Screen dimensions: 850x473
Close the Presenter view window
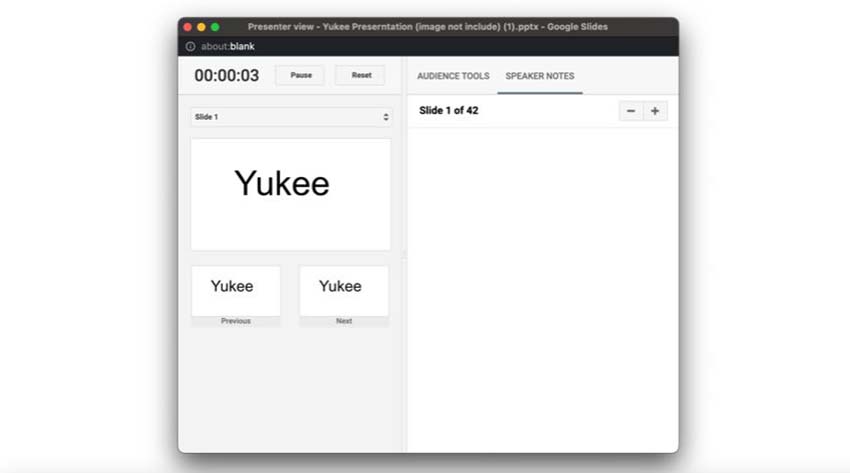coord(188,27)
